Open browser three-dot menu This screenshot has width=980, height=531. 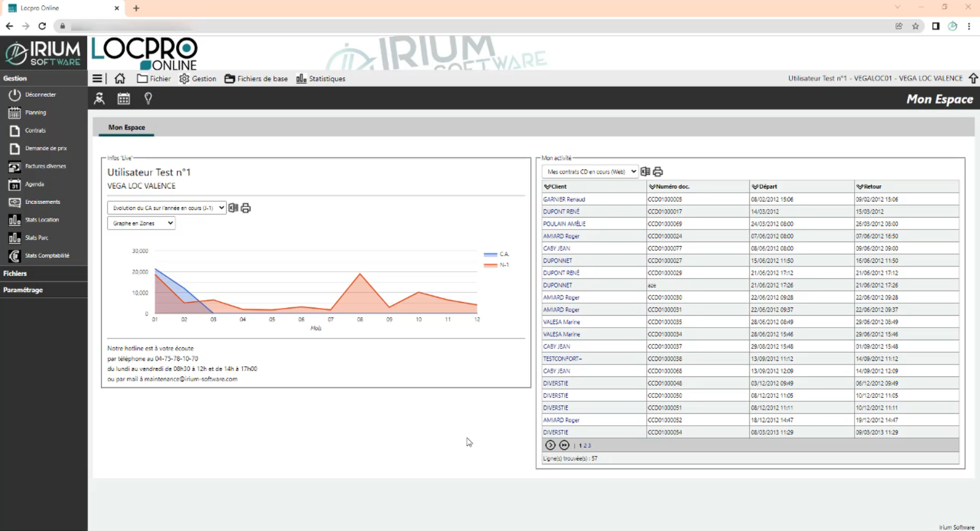(969, 26)
